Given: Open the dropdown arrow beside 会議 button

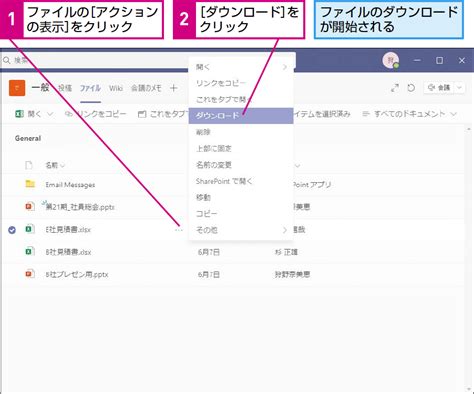Looking at the screenshot, I should pos(459,88).
